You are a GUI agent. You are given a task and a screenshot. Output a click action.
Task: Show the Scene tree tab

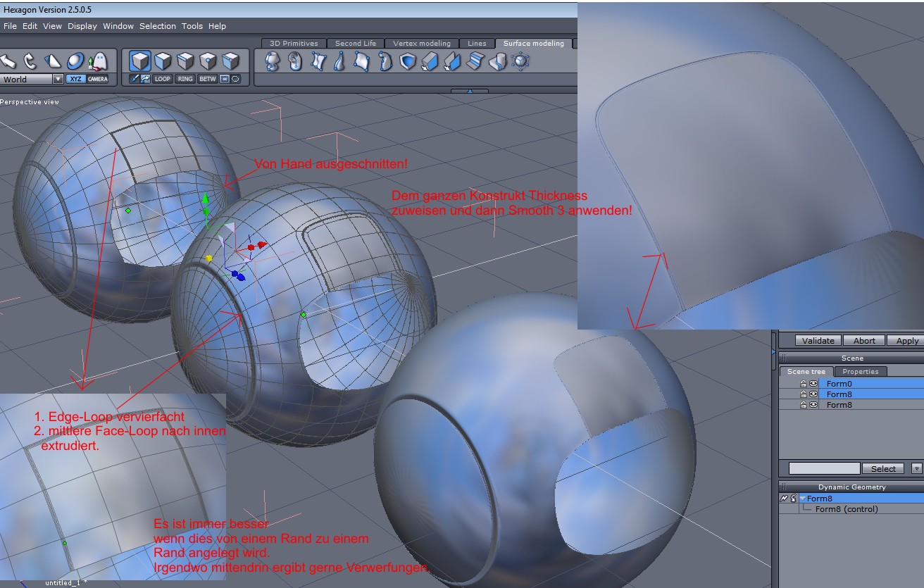[806, 371]
